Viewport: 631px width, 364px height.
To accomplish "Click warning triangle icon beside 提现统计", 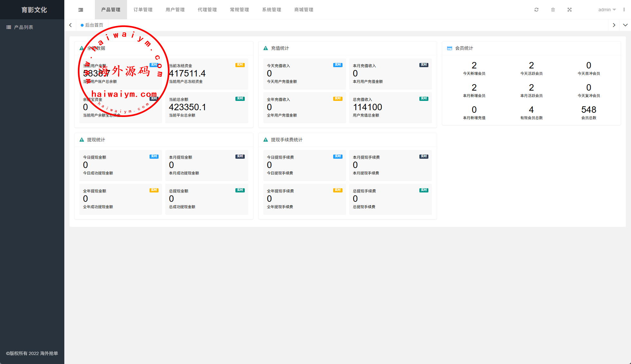I will pos(82,140).
